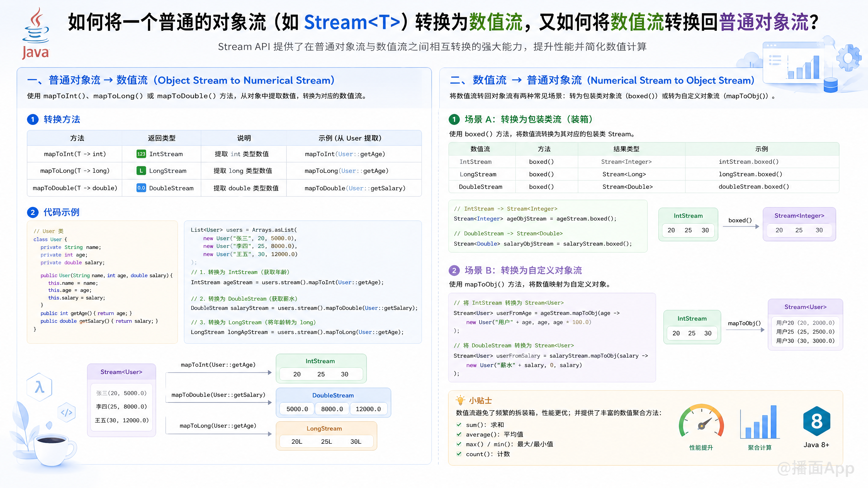The image size is (868, 488).
Task: Click the 聚合计算 label under chart
Action: click(x=759, y=447)
